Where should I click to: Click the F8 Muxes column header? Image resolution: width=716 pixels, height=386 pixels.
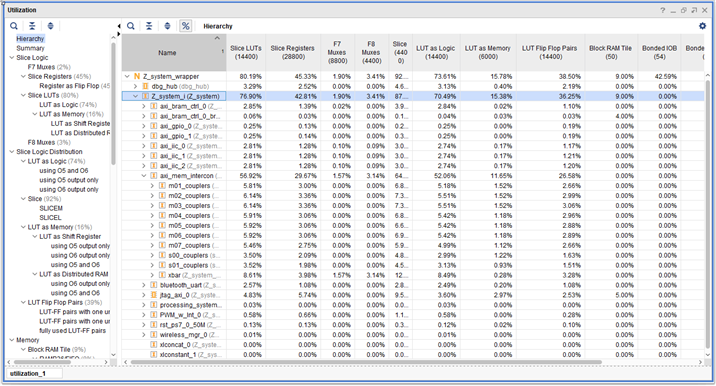click(371, 53)
